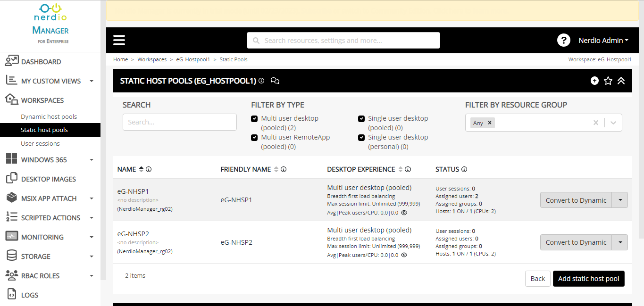Expand Storage menu arrow

[92, 256]
